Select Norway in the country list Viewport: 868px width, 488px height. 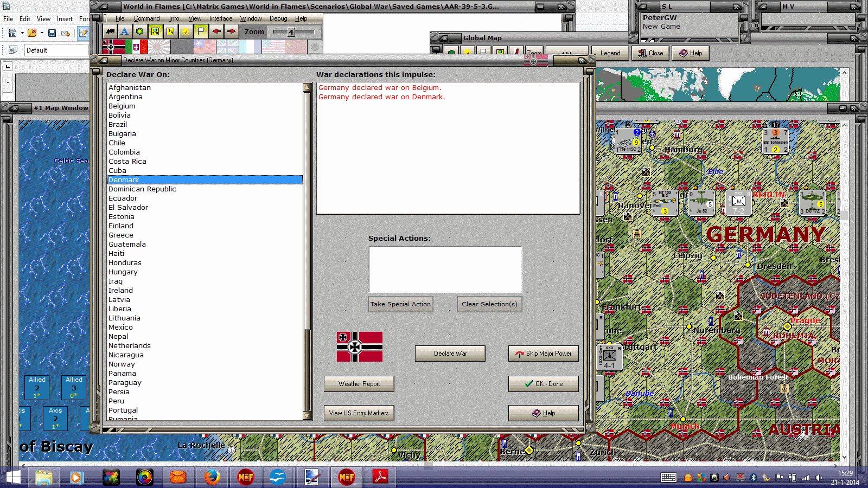pyautogui.click(x=205, y=364)
